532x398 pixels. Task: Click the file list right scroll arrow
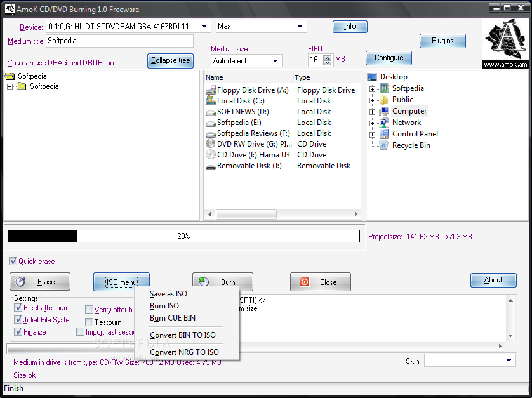(356, 215)
